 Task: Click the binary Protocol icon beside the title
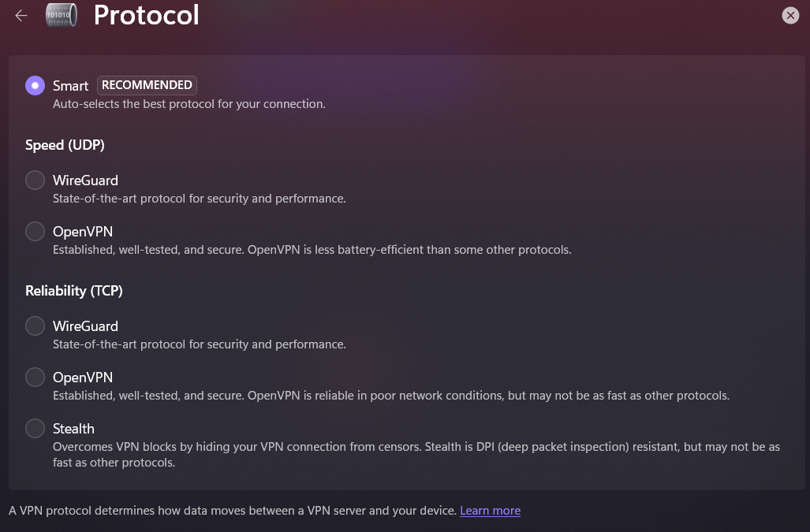pos(61,16)
